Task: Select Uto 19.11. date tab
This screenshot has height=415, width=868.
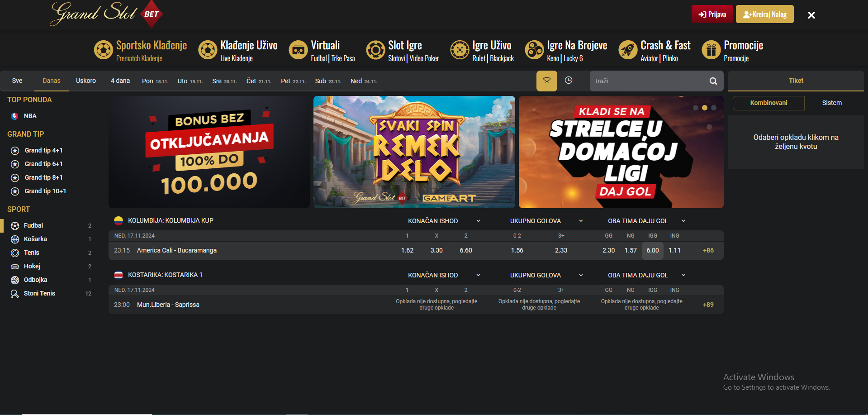Action: 190,81
